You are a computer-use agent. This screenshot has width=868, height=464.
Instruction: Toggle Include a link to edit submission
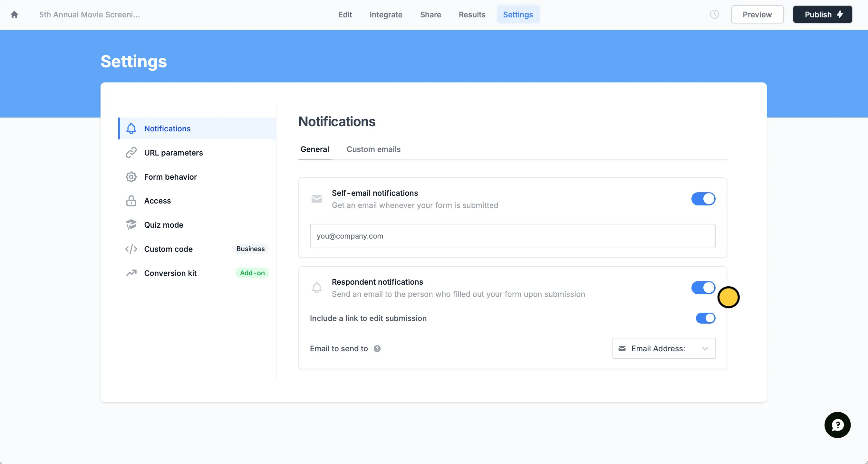point(706,318)
